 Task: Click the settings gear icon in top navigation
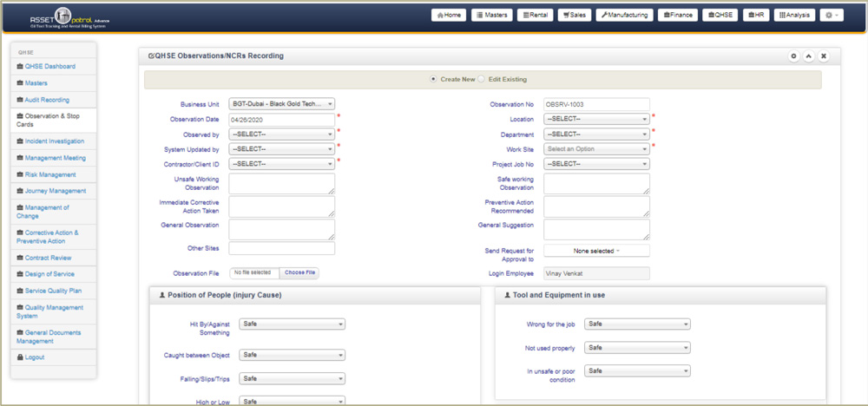coord(831,15)
